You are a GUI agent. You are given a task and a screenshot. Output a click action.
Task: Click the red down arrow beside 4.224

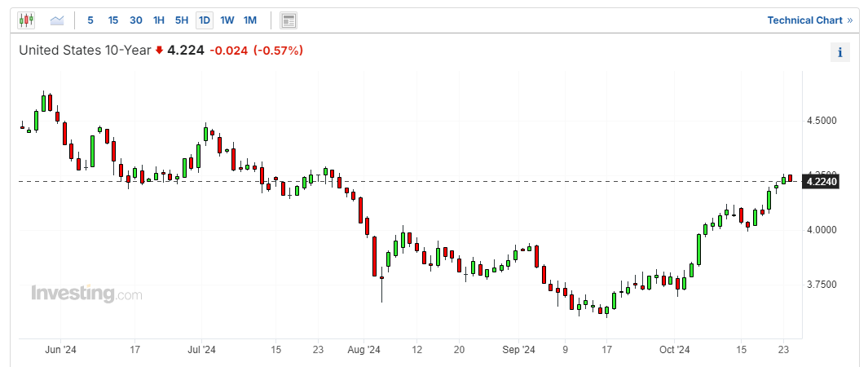160,51
